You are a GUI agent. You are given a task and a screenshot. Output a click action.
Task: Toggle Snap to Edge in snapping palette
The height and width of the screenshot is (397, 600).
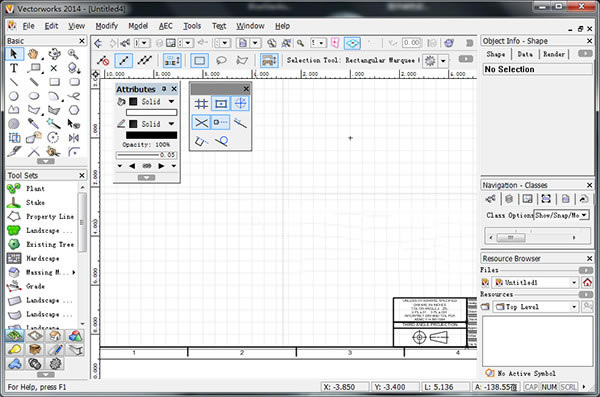click(240, 123)
